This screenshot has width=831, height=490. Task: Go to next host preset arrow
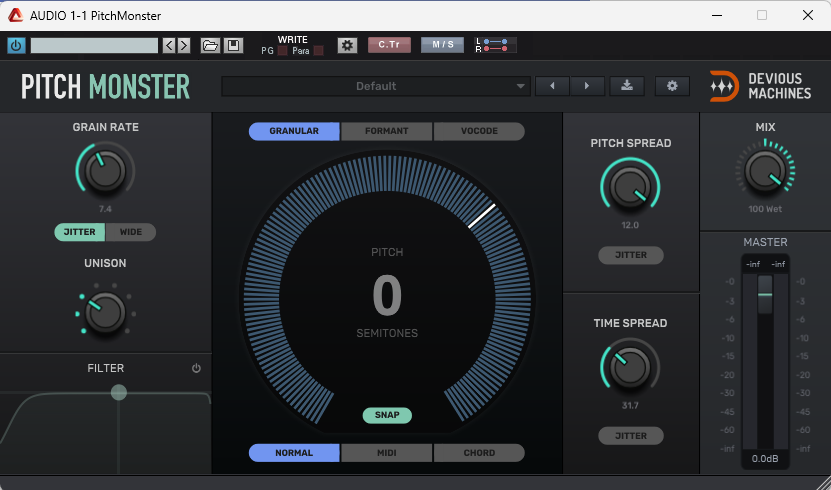[x=184, y=46]
